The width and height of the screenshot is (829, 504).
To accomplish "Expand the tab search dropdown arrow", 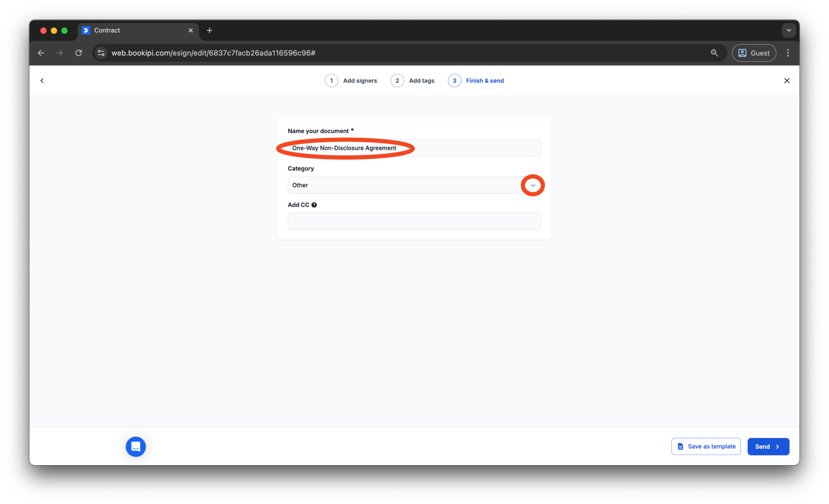I will tap(789, 30).
